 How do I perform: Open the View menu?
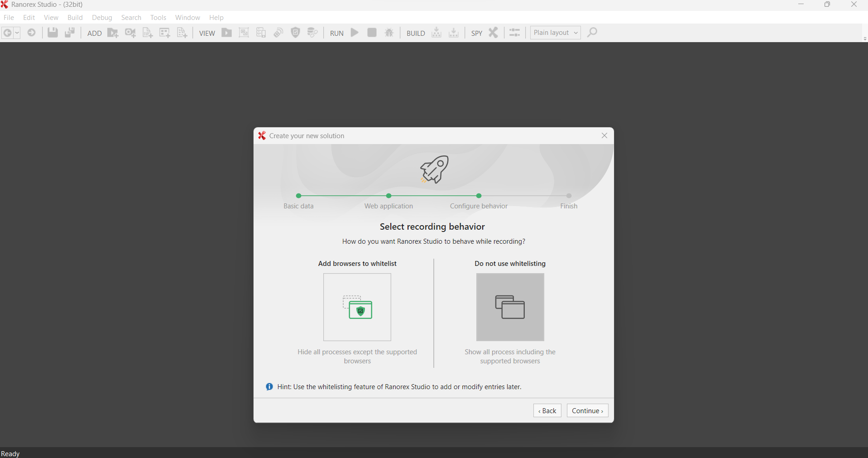tap(51, 18)
